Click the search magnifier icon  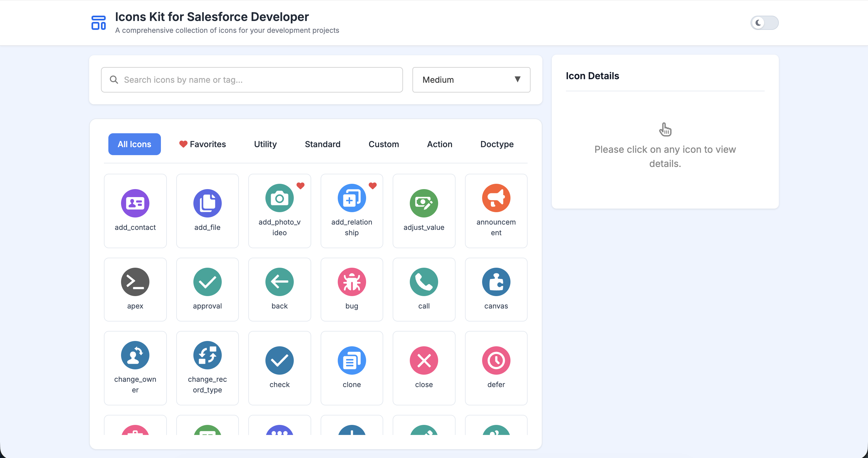click(114, 79)
